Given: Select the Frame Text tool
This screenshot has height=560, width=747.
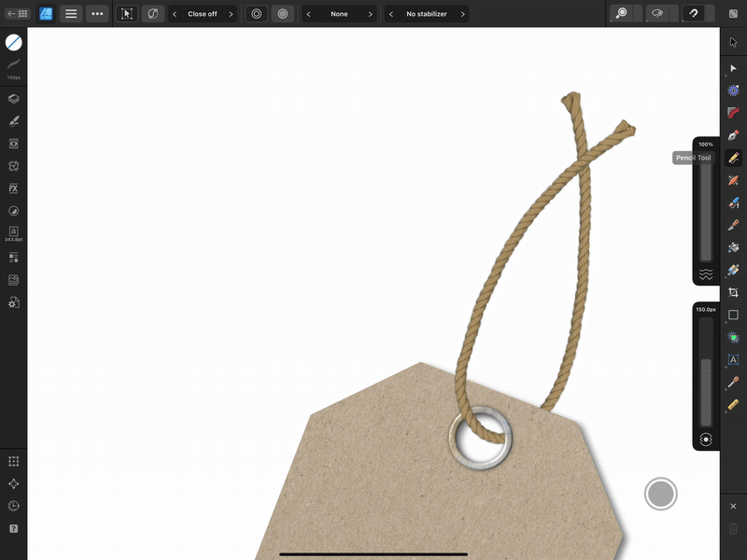Looking at the screenshot, I should (x=733, y=359).
